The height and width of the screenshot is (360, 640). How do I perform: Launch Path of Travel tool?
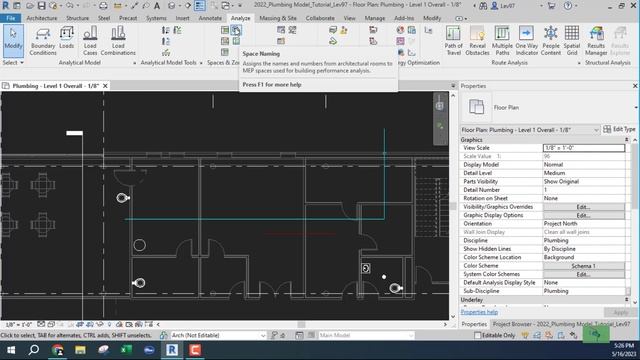pyautogui.click(x=453, y=41)
